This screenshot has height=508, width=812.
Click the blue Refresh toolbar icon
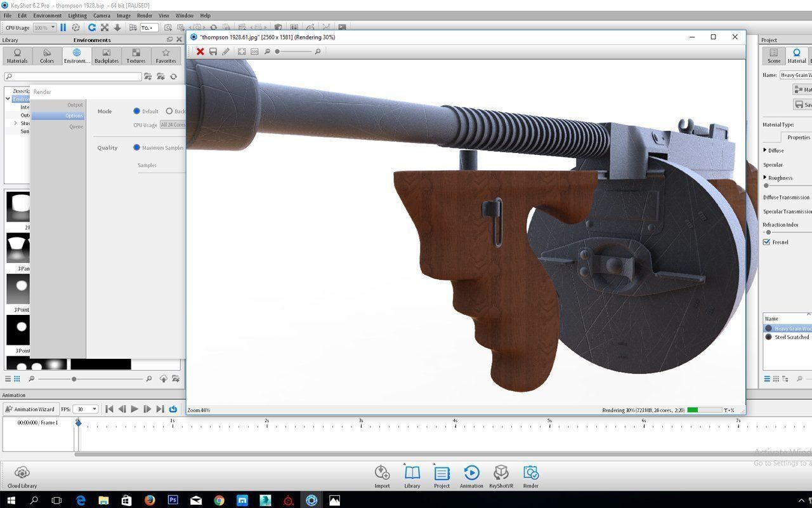[x=92, y=27]
